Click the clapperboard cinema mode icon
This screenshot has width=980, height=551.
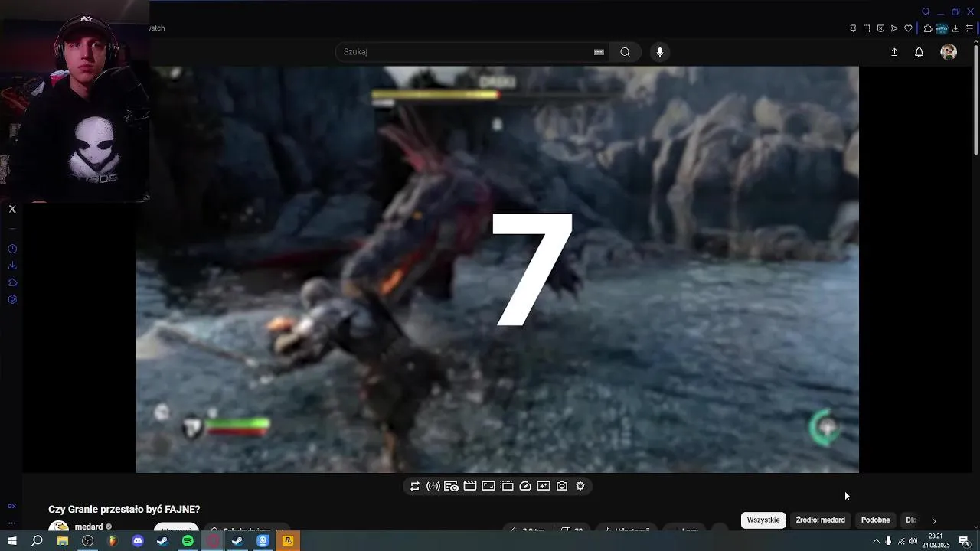click(470, 486)
